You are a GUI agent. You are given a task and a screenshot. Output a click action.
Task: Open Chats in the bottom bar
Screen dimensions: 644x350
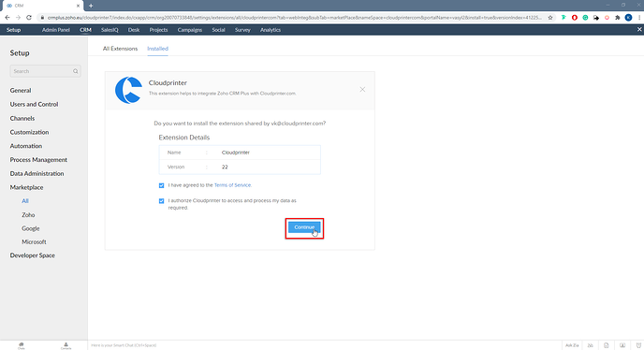click(x=22, y=345)
